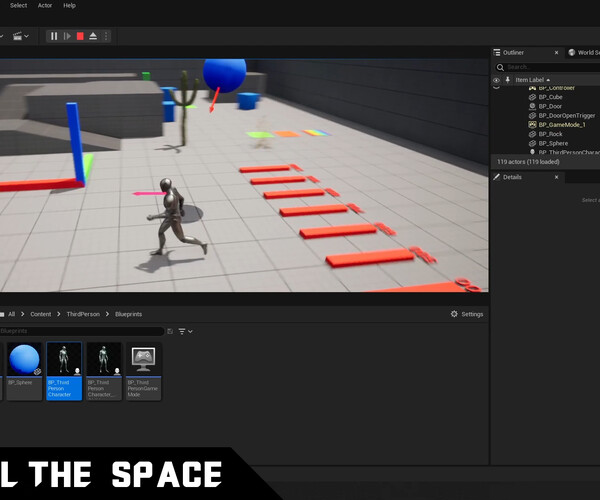Click the Settings gear icon

(x=454, y=314)
